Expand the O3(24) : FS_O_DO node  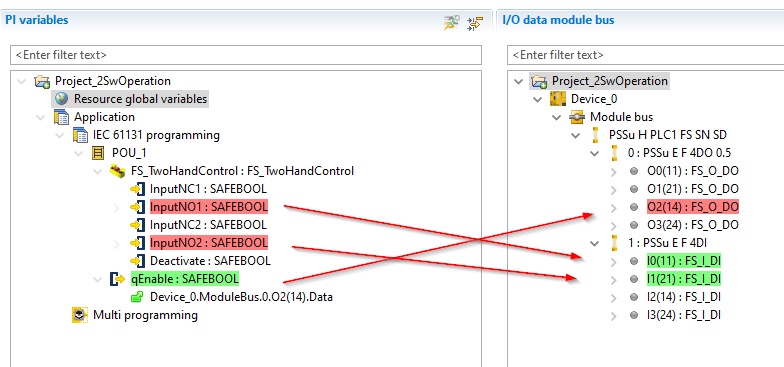pos(614,226)
